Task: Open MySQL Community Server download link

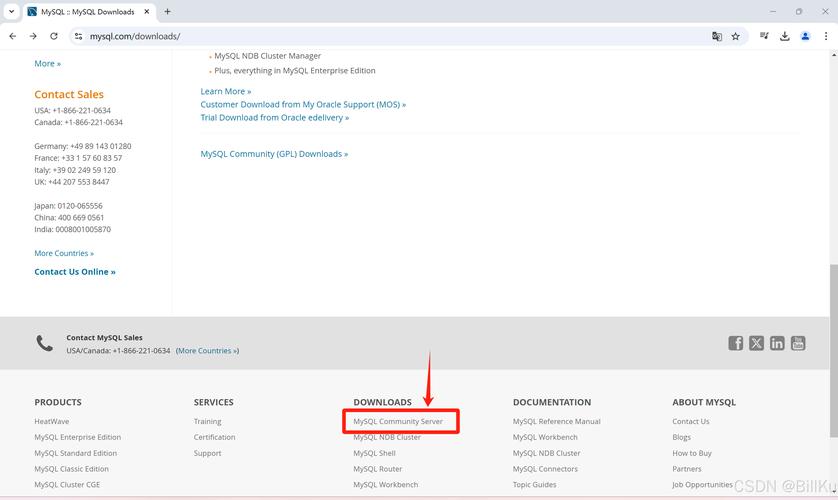Action: 398,421
